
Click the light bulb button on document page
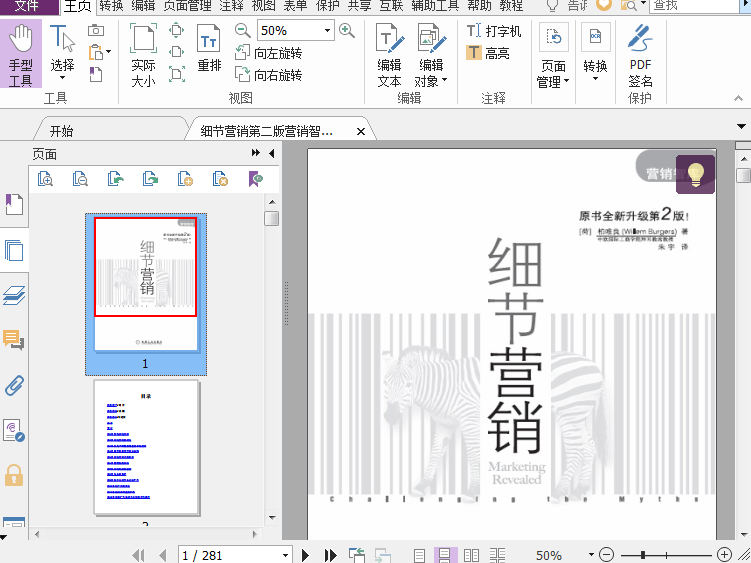point(695,174)
